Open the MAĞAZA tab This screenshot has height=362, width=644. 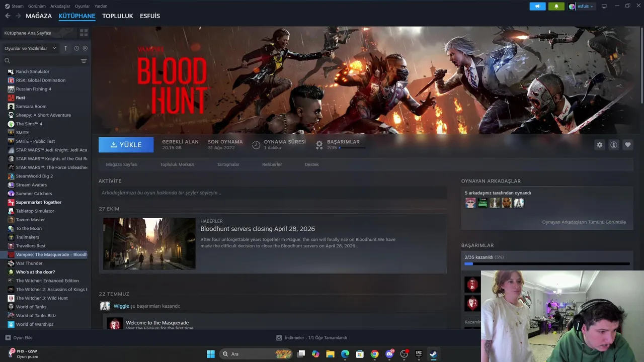pyautogui.click(x=39, y=16)
